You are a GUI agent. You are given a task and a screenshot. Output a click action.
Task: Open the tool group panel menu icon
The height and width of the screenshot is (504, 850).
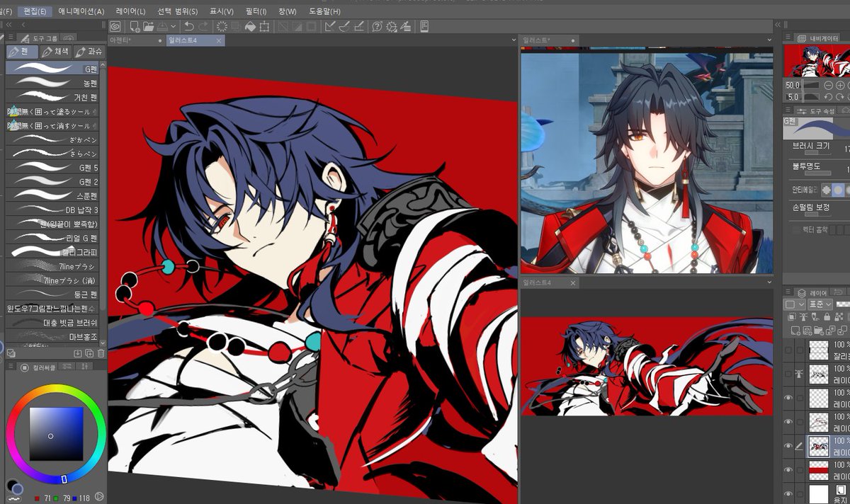[11, 37]
